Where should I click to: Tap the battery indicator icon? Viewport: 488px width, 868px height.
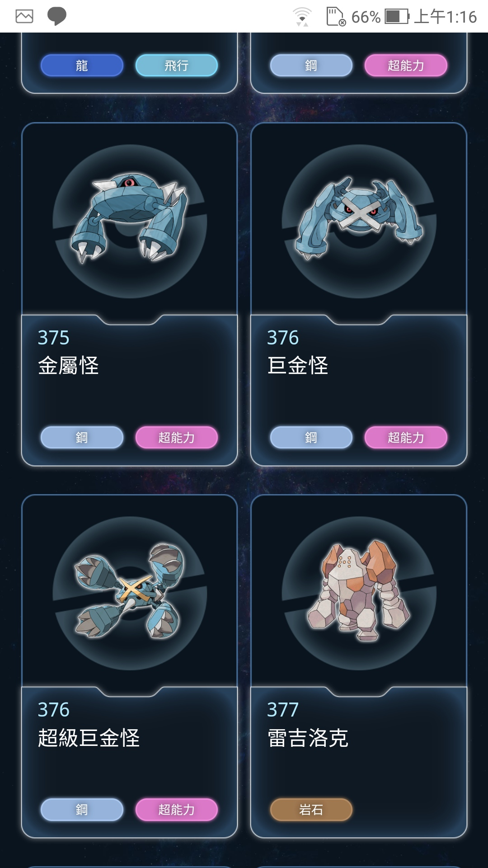(x=397, y=17)
